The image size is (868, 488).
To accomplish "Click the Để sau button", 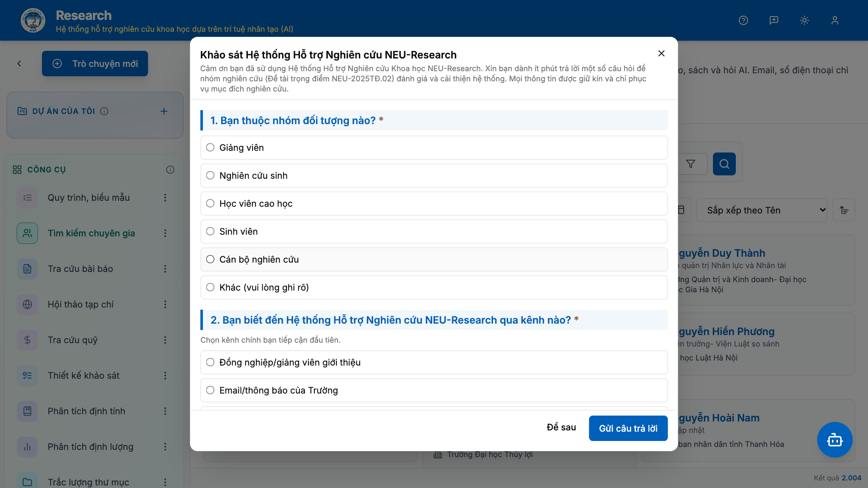I will click(x=561, y=427).
